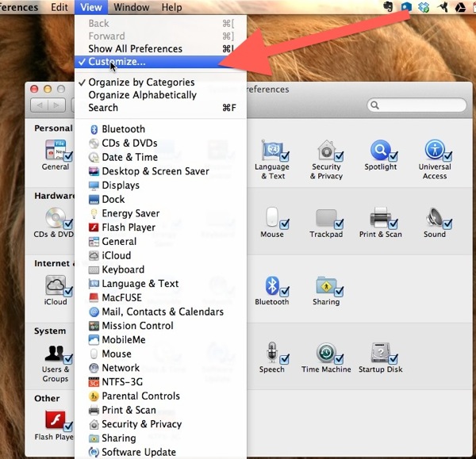Uncheck the General pane checkbox

coord(68,156)
